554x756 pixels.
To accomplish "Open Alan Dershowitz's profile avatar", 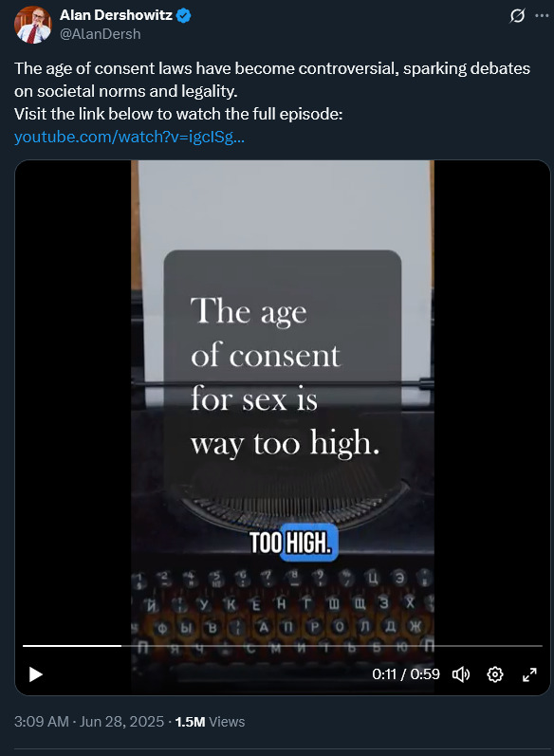I will tap(32, 25).
